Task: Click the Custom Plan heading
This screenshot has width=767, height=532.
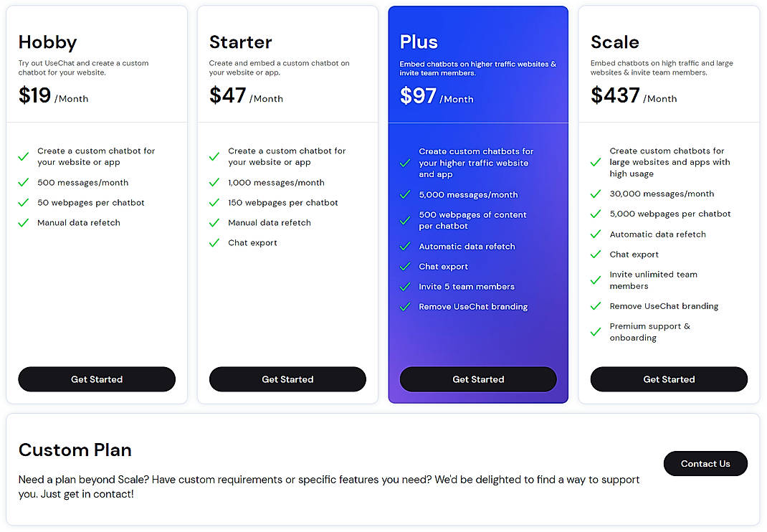Action: 75,450
